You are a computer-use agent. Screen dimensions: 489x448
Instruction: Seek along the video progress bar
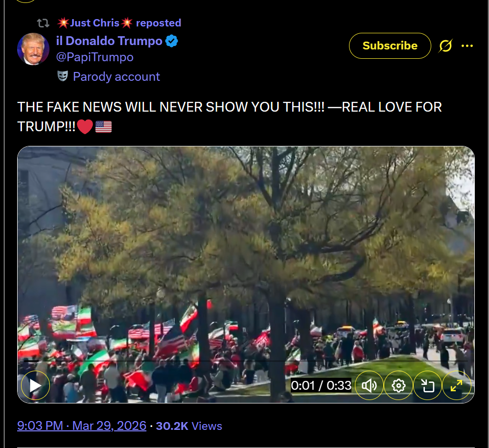coord(246,361)
